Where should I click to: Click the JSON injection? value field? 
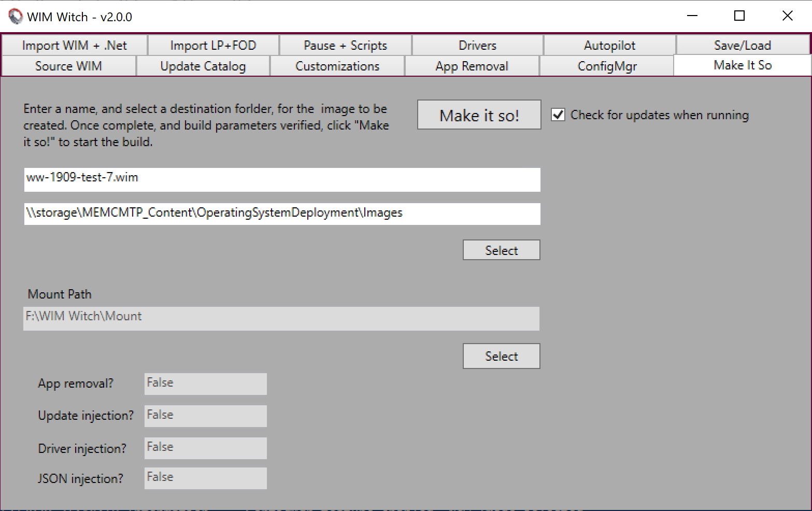pos(206,478)
